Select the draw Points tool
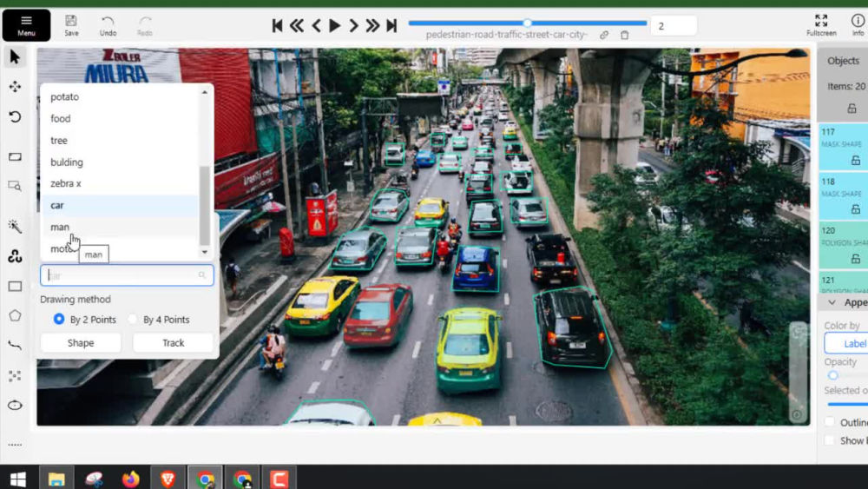The height and width of the screenshot is (489, 868). point(15,375)
